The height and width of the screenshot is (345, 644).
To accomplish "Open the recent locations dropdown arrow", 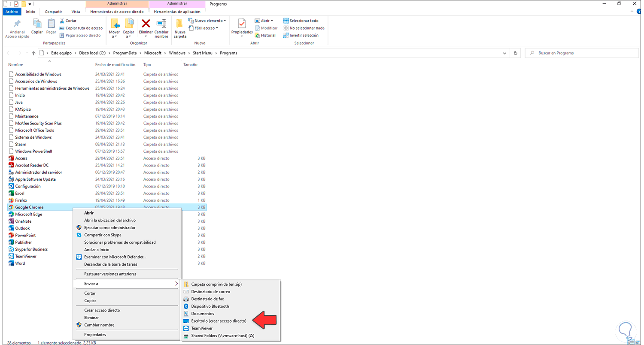I will (x=27, y=53).
